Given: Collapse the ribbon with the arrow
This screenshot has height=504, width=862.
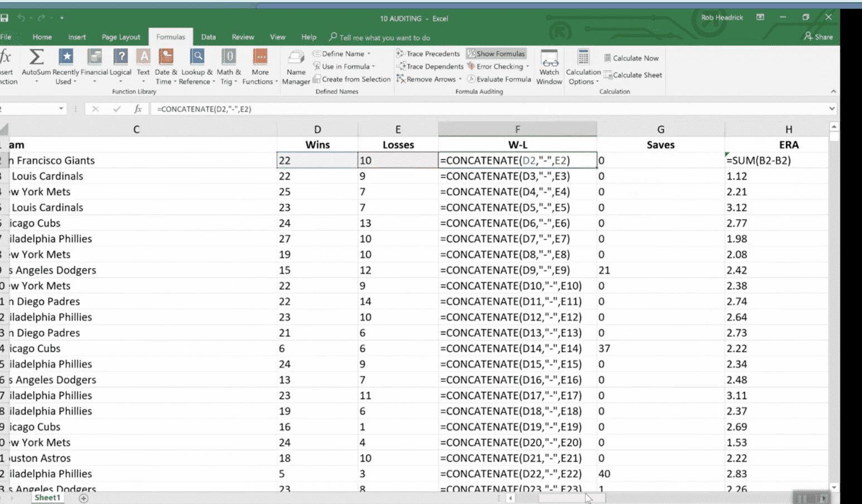Looking at the screenshot, I should 833,91.
